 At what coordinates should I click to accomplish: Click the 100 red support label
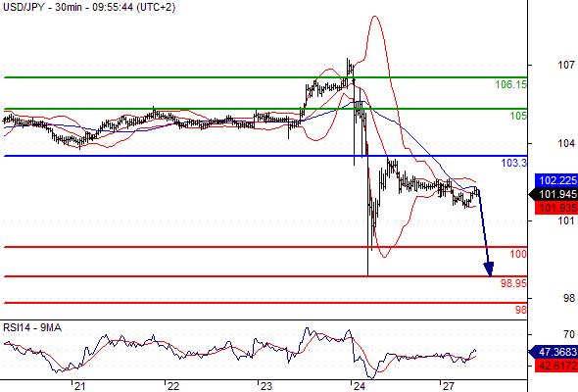[518, 254]
